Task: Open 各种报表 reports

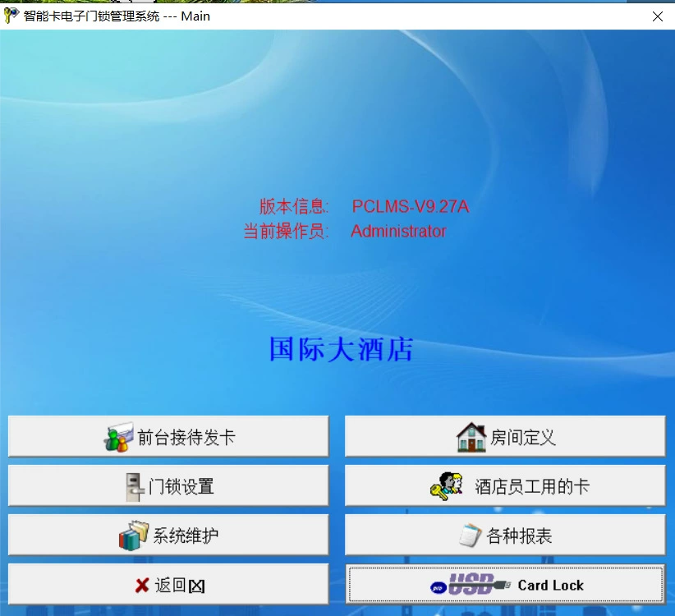Action: pos(505,535)
